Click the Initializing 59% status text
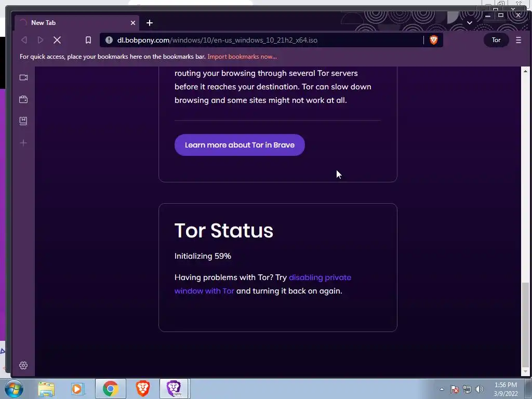 203,256
